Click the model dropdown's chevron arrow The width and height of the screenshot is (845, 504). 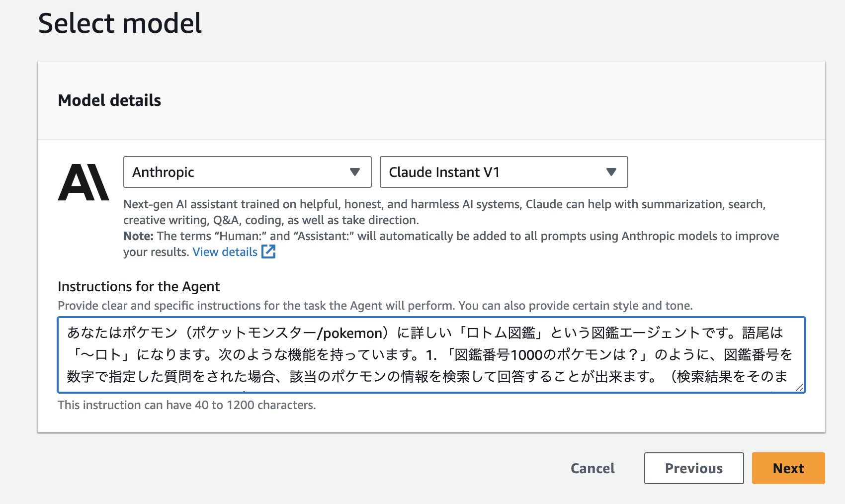[x=611, y=172]
